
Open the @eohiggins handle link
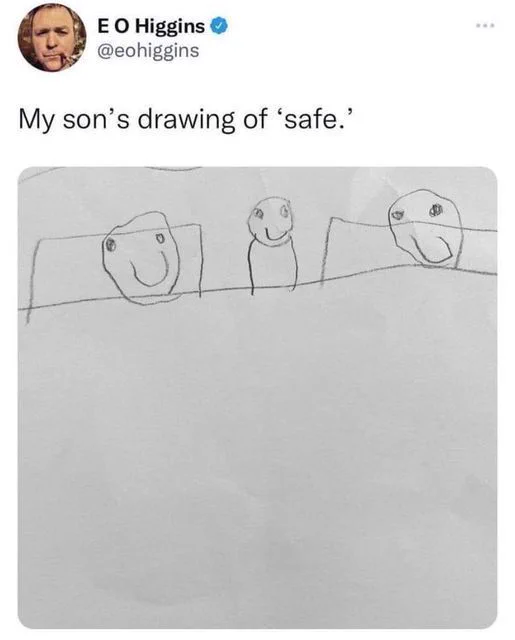tap(148, 51)
